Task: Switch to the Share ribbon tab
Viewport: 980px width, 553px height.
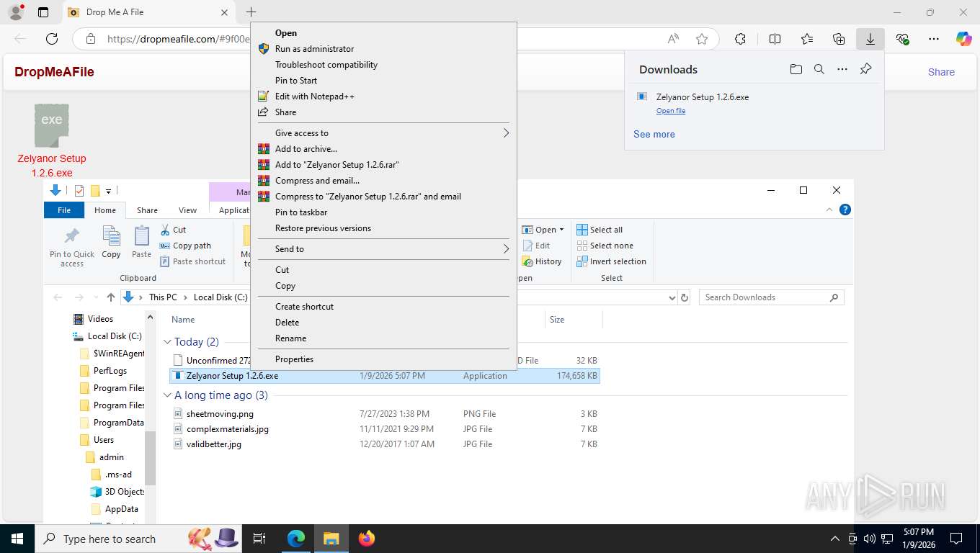Action: (147, 210)
